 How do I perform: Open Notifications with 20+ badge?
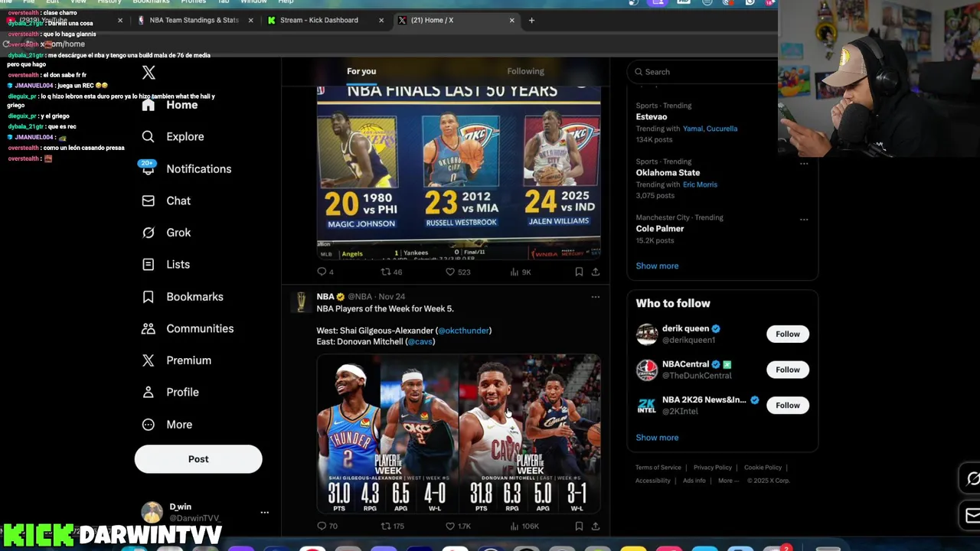pyautogui.click(x=186, y=168)
